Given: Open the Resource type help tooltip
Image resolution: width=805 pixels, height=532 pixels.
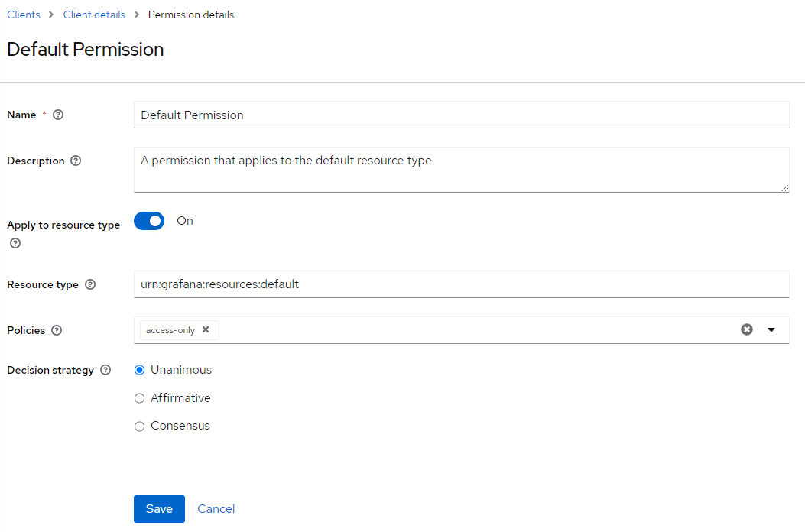Looking at the screenshot, I should click(x=90, y=284).
